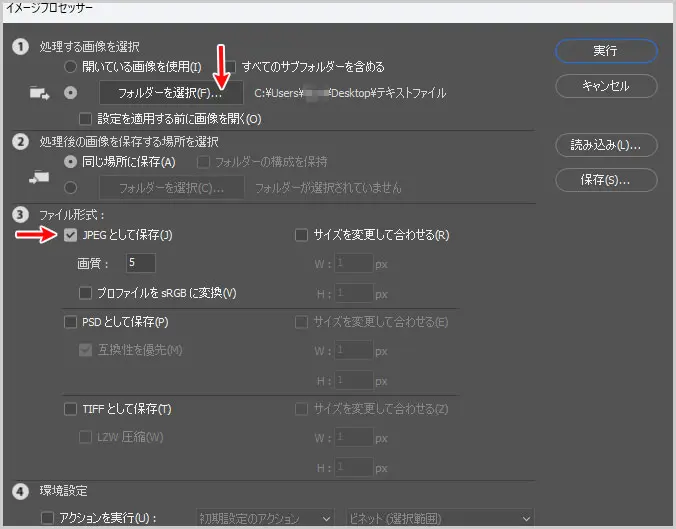Click TIFF height H input field

(354, 467)
